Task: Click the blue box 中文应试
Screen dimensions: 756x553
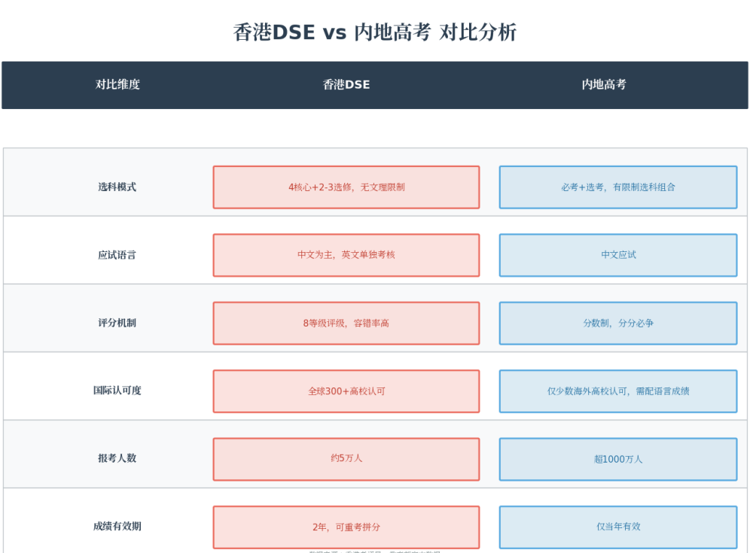Action: pyautogui.click(x=618, y=255)
